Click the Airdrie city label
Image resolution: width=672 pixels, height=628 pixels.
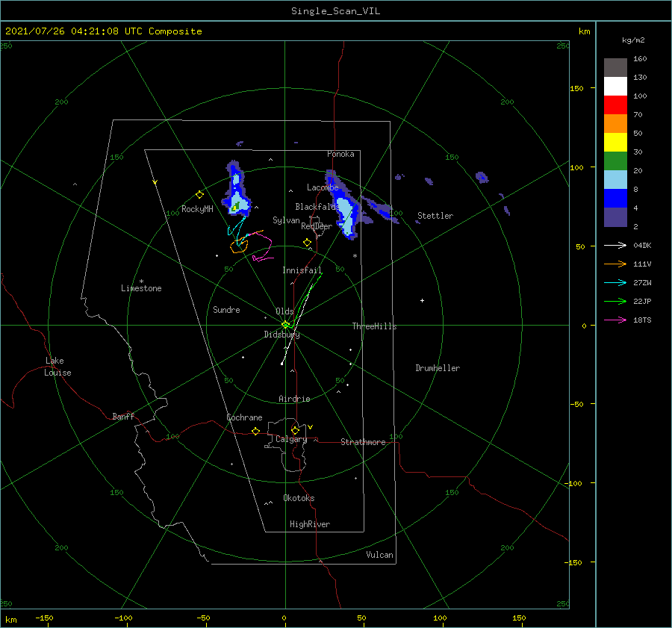point(294,399)
